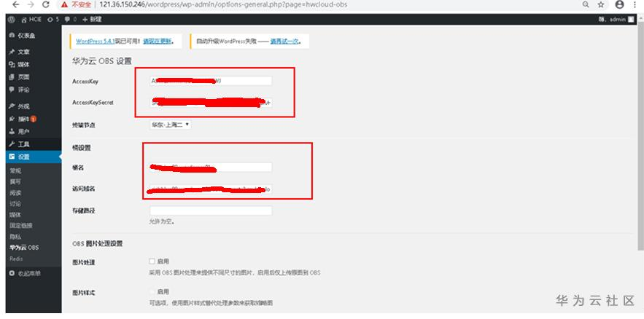The height and width of the screenshot is (319, 644).
Task: Click the browser forward arrow
Action: pos(31,4)
